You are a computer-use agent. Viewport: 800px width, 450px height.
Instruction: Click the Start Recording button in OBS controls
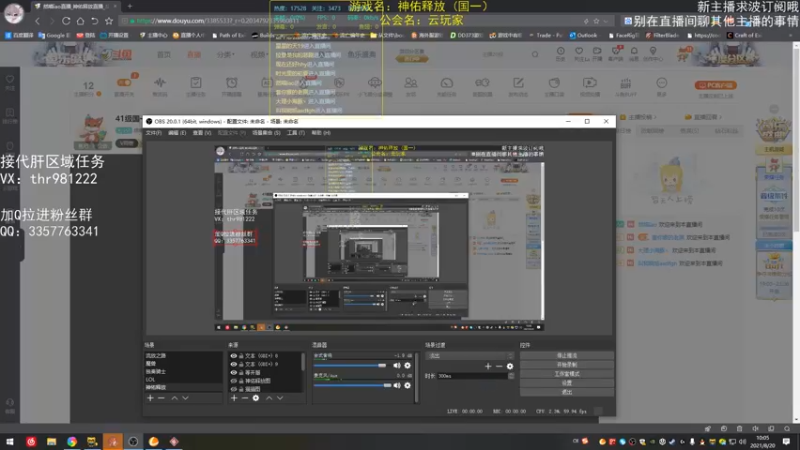(567, 365)
